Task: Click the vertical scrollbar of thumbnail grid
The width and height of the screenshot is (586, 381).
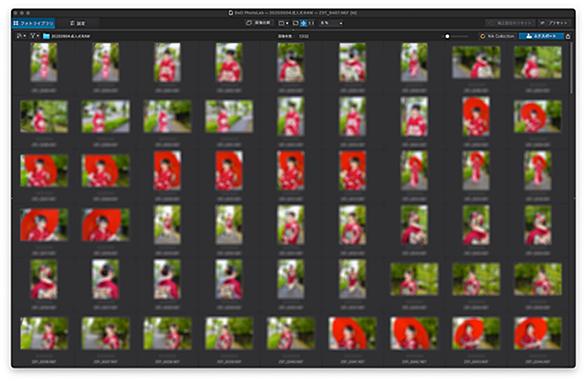Action: (x=571, y=68)
